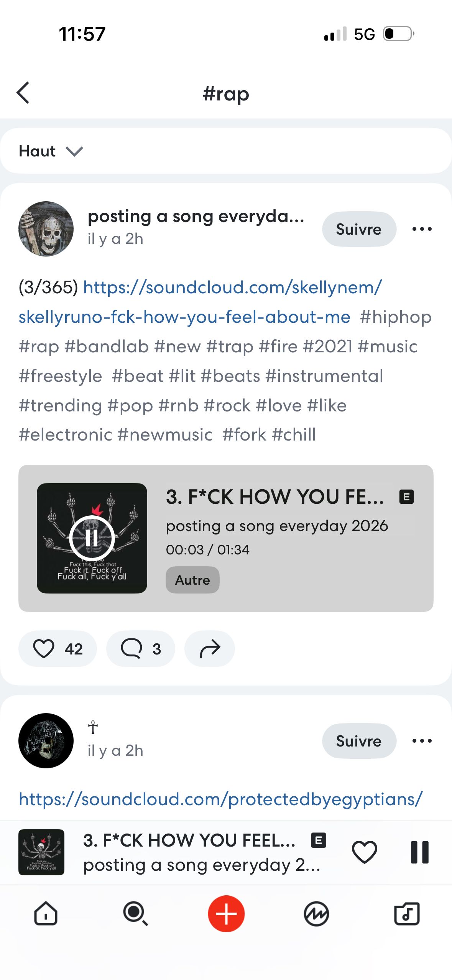Tap the red plus create button

pyautogui.click(x=226, y=914)
